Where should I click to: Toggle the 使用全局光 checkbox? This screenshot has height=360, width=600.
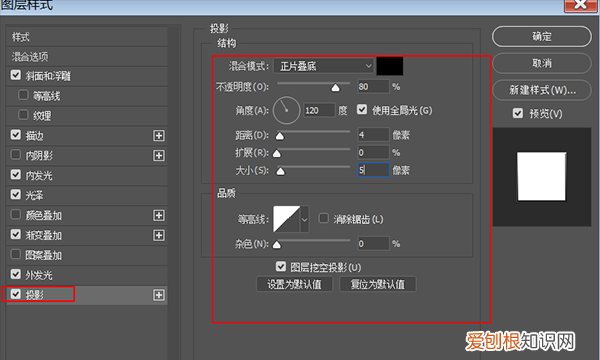[x=362, y=110]
